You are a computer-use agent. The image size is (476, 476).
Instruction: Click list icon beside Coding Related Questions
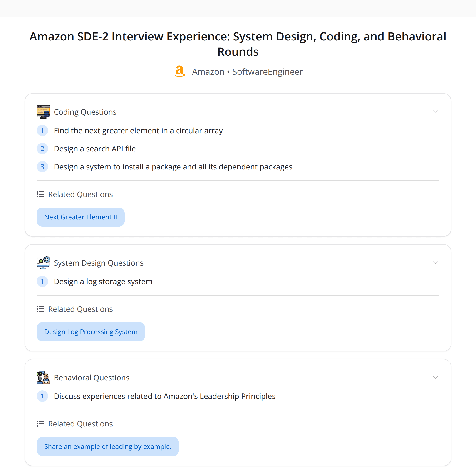pyautogui.click(x=40, y=194)
